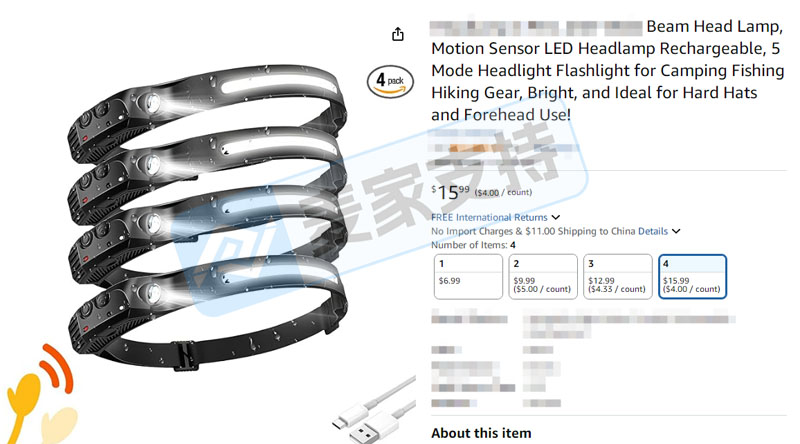
Task: Click the Number of Items label
Action: (468, 245)
